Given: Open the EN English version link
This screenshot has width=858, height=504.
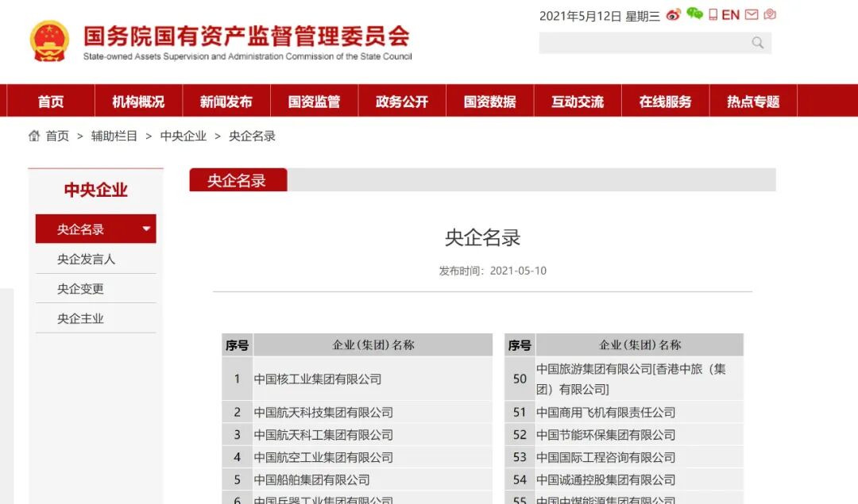Looking at the screenshot, I should 730,14.
